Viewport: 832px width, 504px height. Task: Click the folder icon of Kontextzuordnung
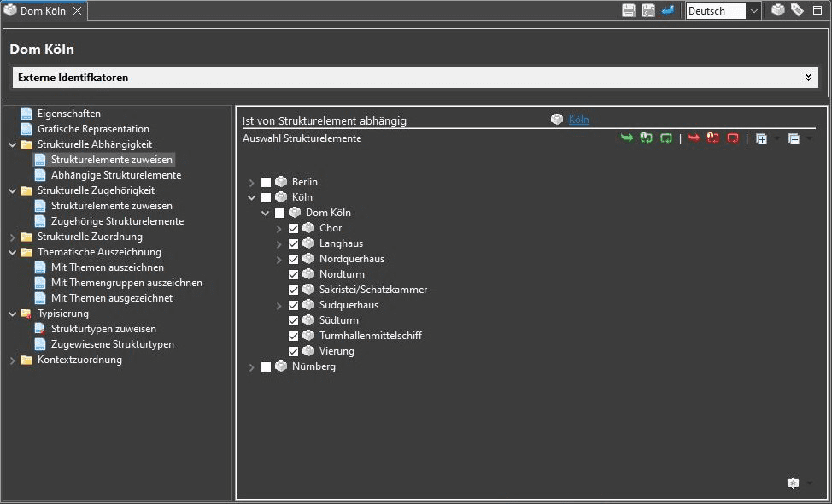point(26,360)
